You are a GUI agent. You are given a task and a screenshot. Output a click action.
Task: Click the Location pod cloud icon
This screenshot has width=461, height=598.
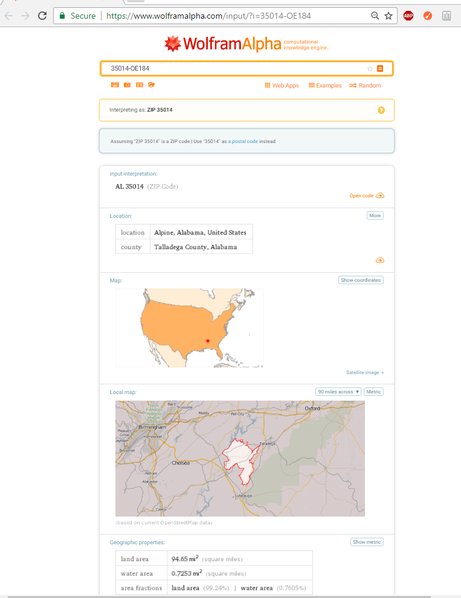[380, 260]
